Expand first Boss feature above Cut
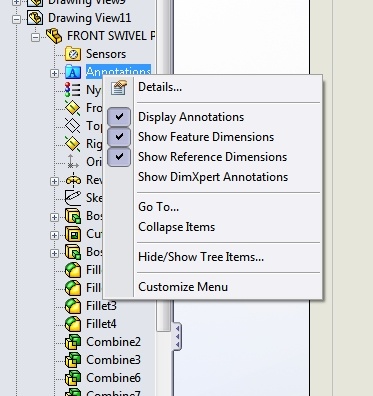Viewport: 373px width, 396px height. pos(54,217)
